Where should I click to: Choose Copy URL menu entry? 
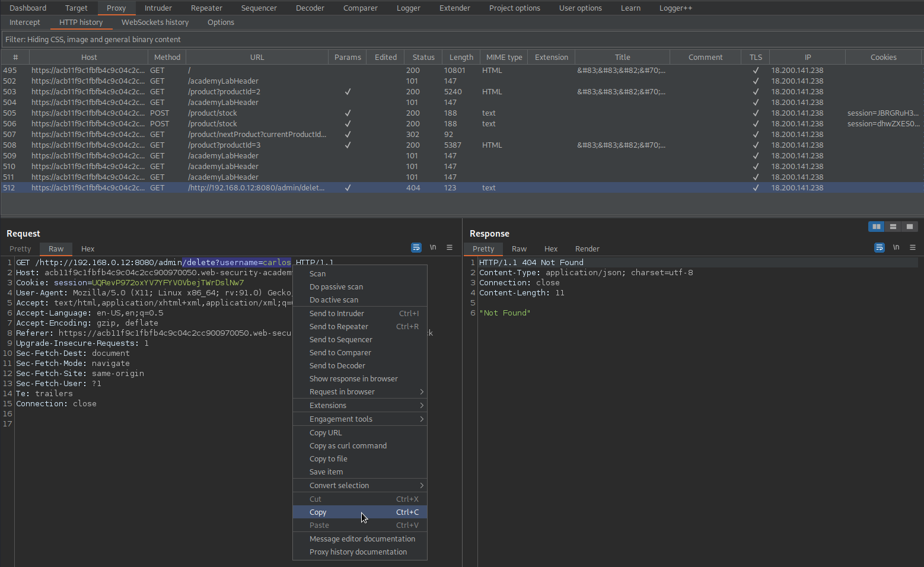coord(360,432)
